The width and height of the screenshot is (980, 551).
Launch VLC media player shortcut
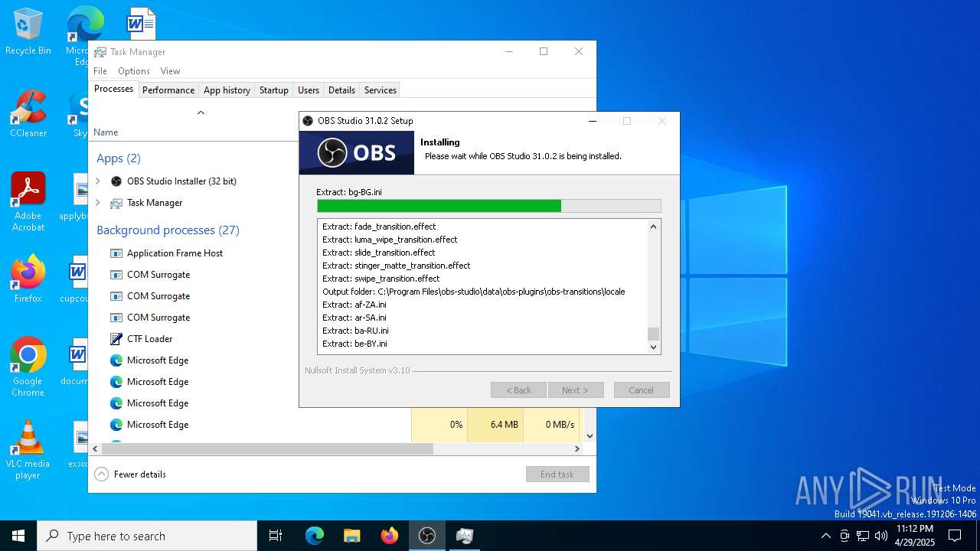pos(28,449)
